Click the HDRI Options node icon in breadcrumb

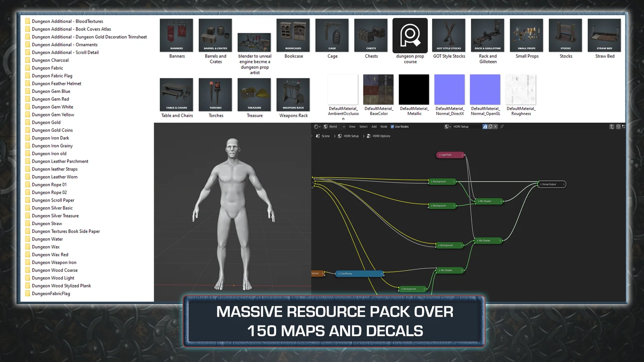click(369, 136)
